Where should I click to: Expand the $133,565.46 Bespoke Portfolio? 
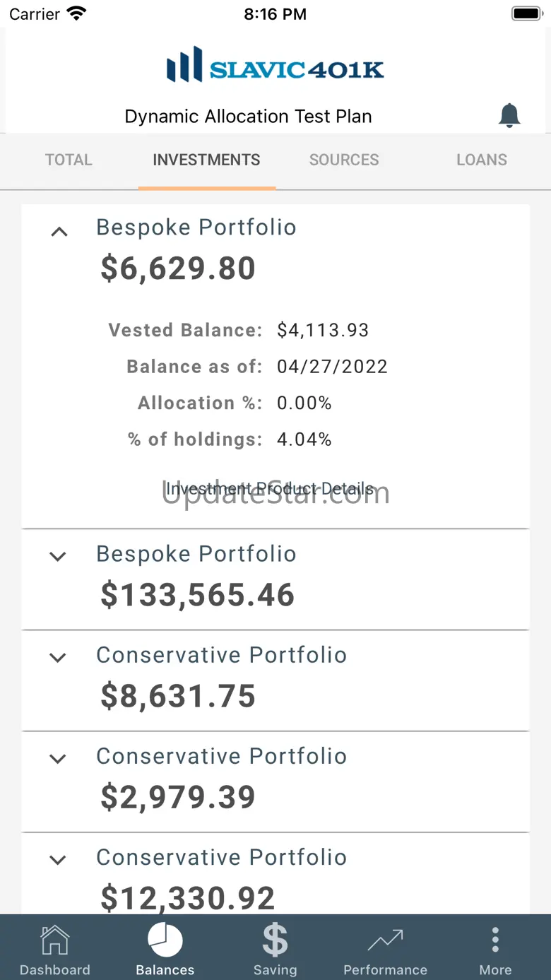point(58,557)
